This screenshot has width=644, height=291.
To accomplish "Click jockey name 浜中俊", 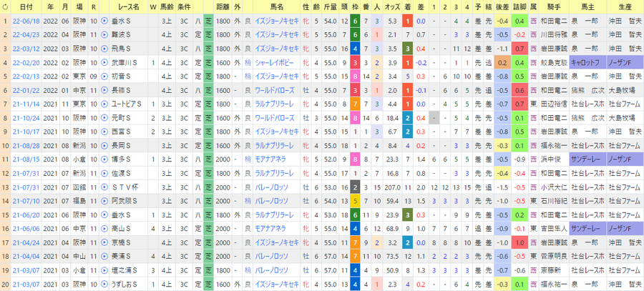I will (550, 159).
